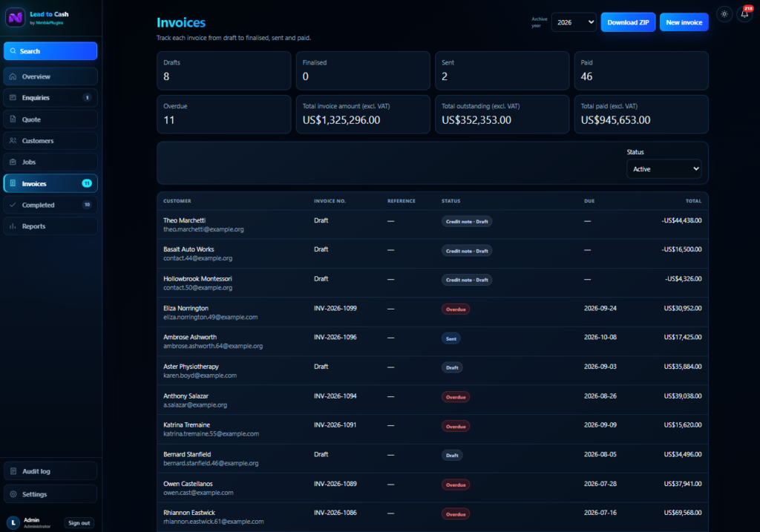
Task: Click the Customer column header
Action: point(177,201)
